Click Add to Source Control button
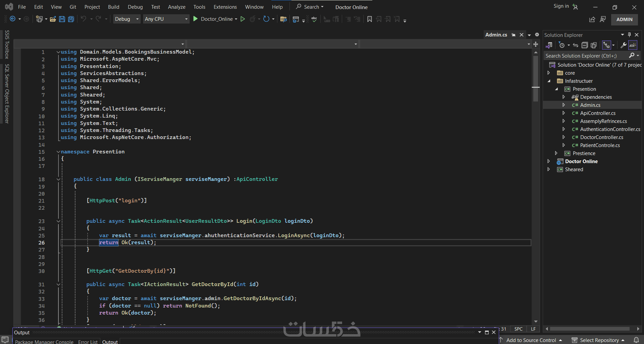Screen dimensions: 644x344 point(531,340)
